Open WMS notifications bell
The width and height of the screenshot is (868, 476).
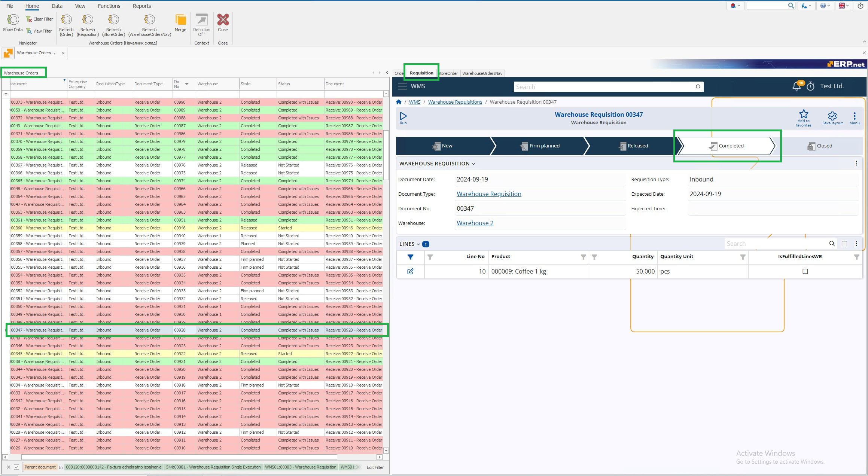797,86
